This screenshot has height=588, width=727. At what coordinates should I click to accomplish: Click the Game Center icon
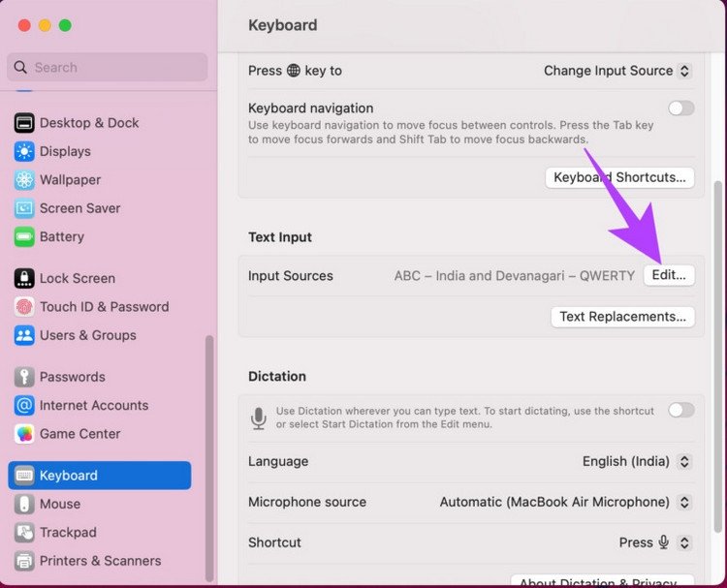(x=24, y=434)
